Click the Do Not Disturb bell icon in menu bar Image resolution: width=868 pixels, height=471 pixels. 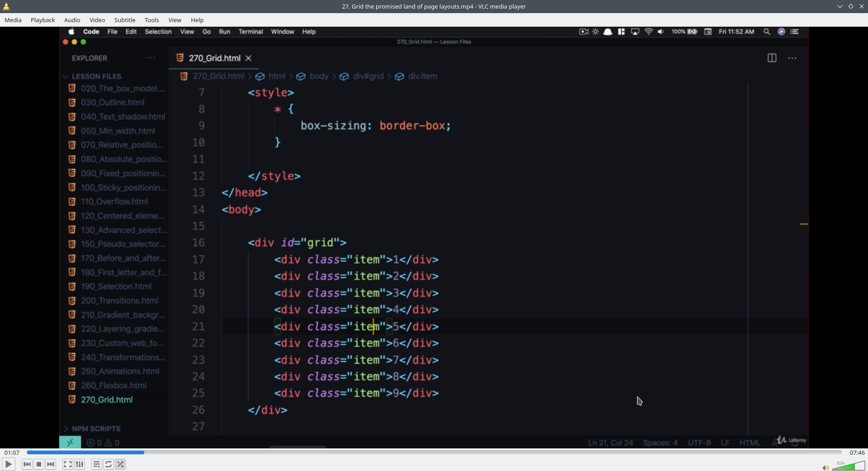(x=608, y=32)
